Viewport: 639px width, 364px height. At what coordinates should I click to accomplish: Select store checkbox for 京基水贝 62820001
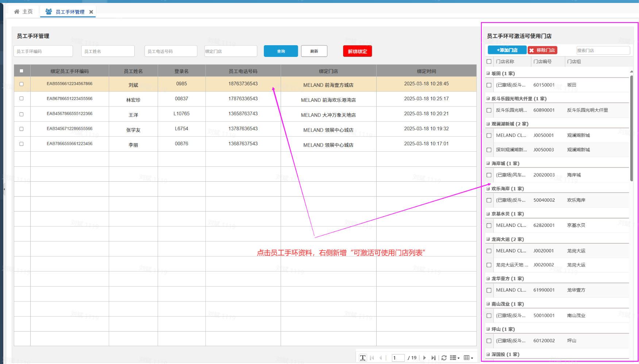point(489,226)
